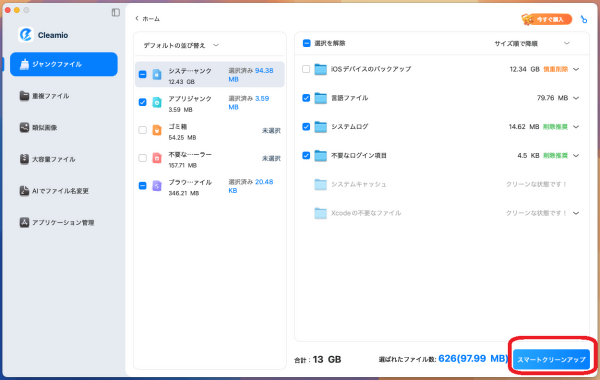
Task: Expand the Xcodeの不要なファイル row chevron
Action: [576, 213]
